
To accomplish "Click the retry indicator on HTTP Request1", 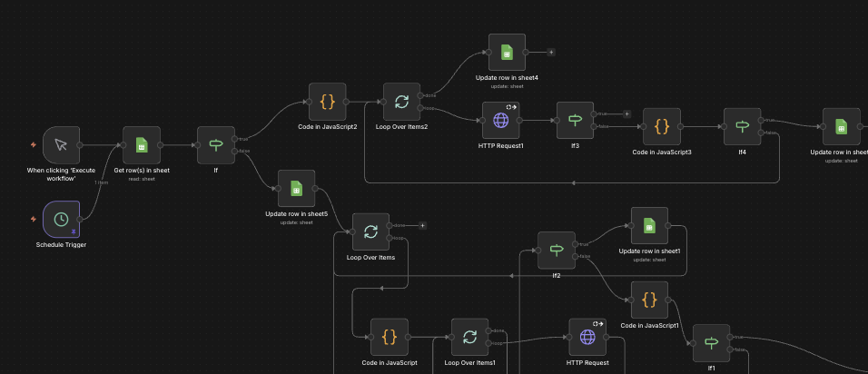I will coord(511,107).
